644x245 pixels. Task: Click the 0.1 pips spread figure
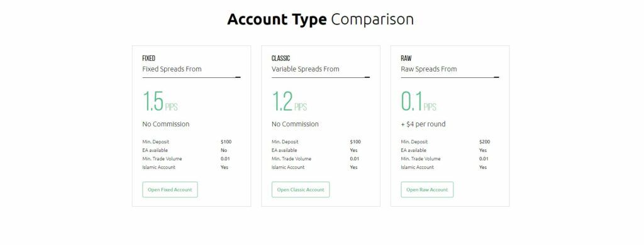click(x=418, y=101)
